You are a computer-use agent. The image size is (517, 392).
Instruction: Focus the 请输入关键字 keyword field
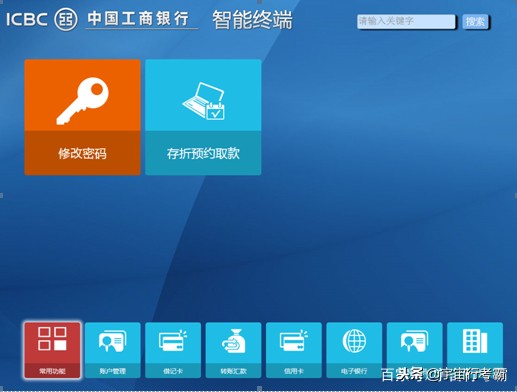[406, 22]
